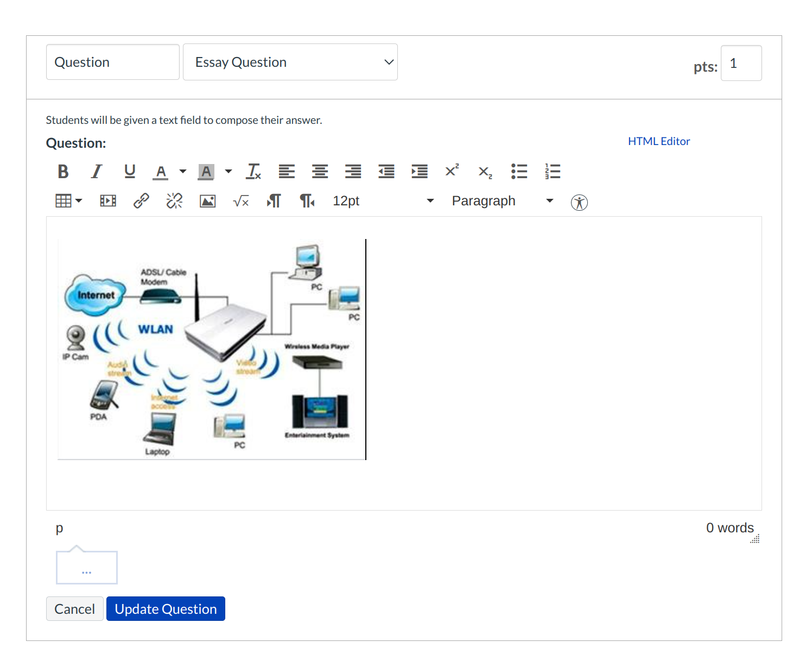The image size is (812, 654).
Task: Open the embed image tool
Action: [207, 202]
